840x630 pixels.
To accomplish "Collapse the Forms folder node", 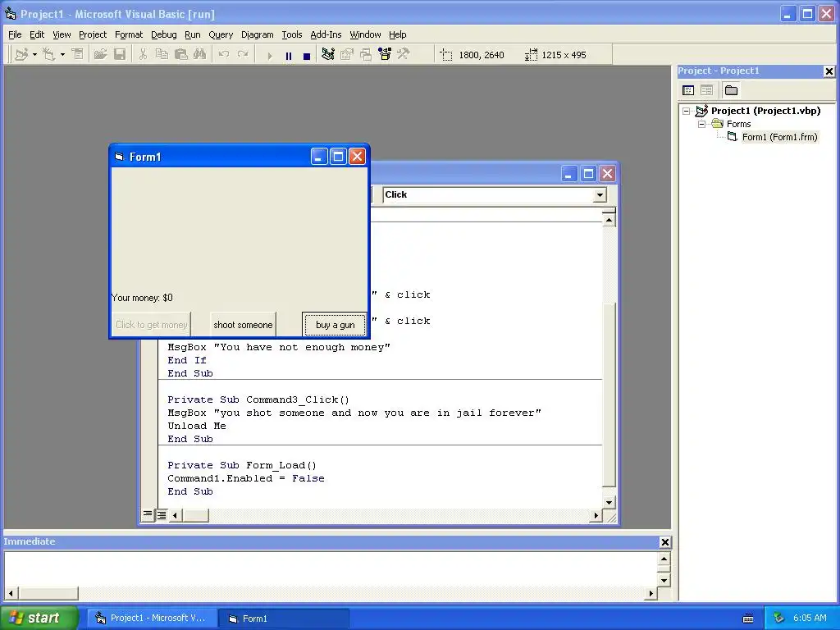I will pyautogui.click(x=702, y=125).
